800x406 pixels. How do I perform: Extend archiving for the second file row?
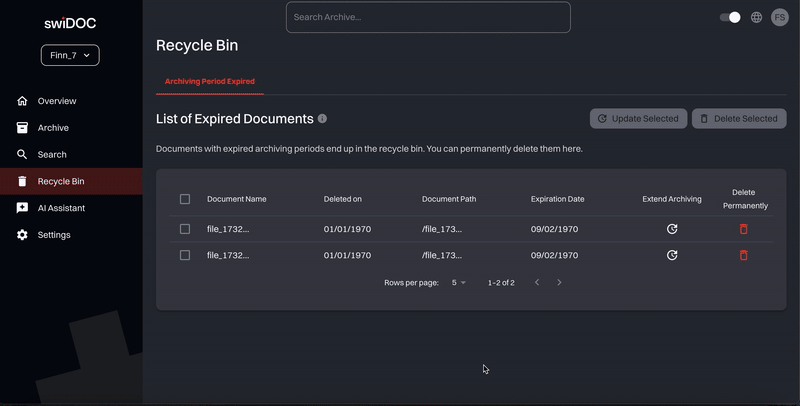(672, 255)
